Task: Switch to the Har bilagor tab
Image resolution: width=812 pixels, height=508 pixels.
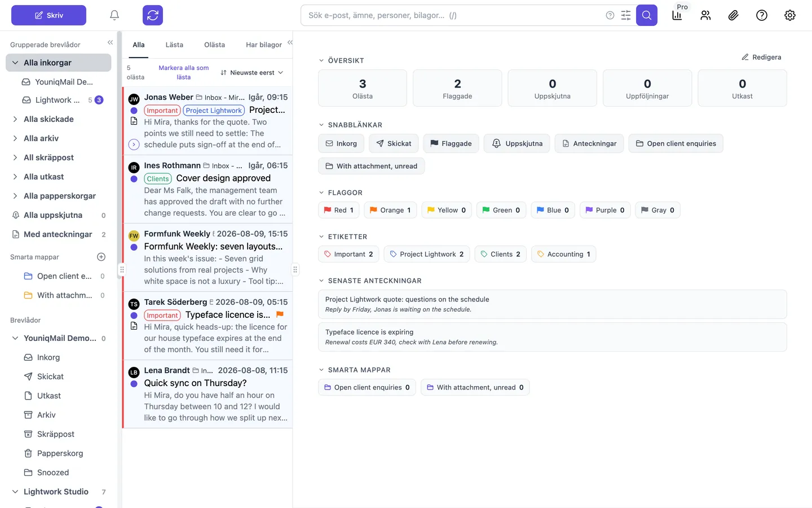Action: click(x=264, y=45)
